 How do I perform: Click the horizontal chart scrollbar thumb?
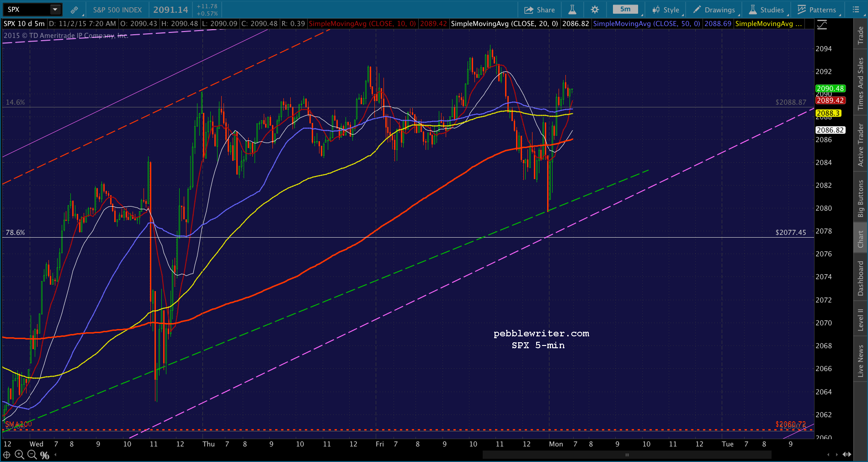click(x=627, y=455)
